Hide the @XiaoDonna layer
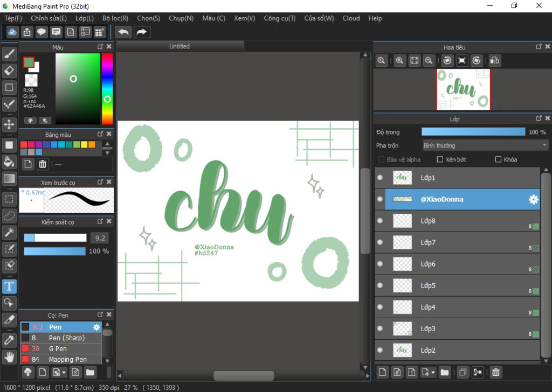This screenshot has height=392, width=552. [x=380, y=199]
